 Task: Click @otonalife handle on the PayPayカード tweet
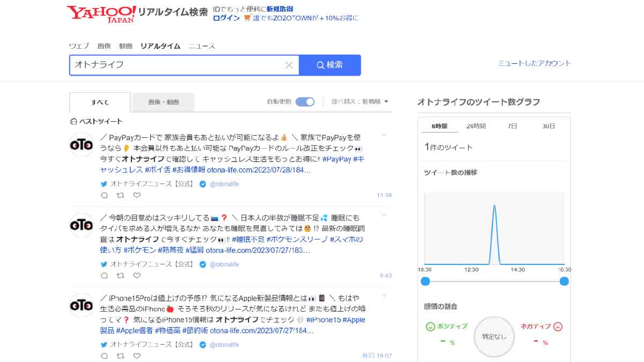point(224,184)
